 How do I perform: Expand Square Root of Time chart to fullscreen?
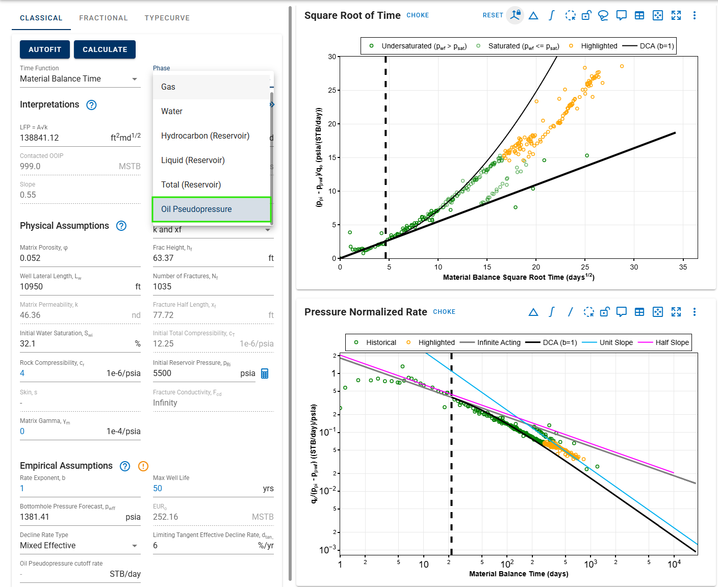[x=676, y=15]
